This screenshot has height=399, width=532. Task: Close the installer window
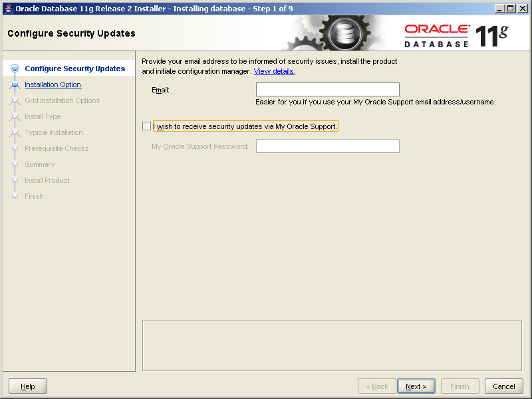(523, 9)
